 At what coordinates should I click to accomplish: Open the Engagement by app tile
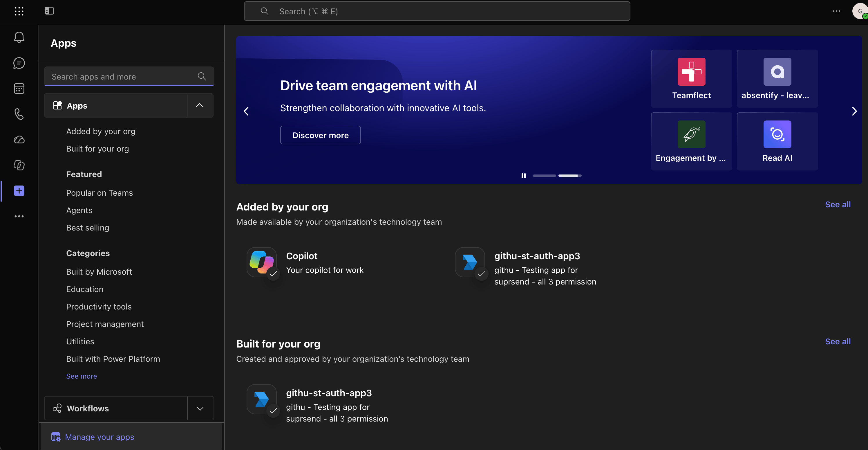pos(691,141)
